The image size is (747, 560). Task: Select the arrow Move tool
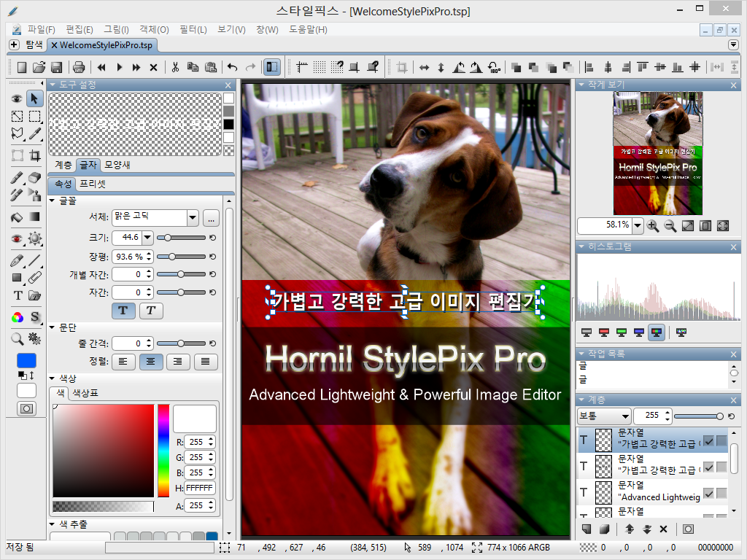tap(34, 98)
